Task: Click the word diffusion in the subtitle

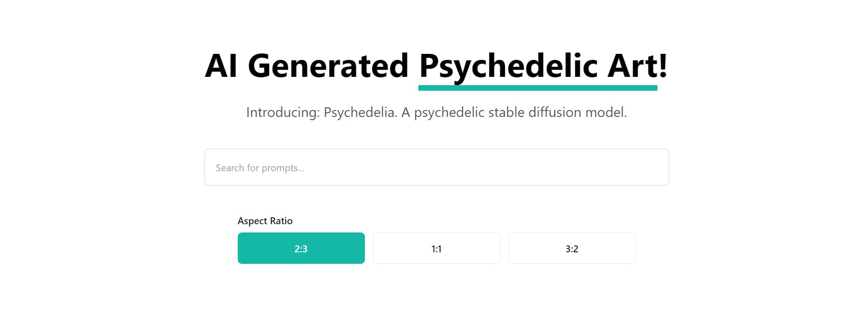Action: coord(555,112)
